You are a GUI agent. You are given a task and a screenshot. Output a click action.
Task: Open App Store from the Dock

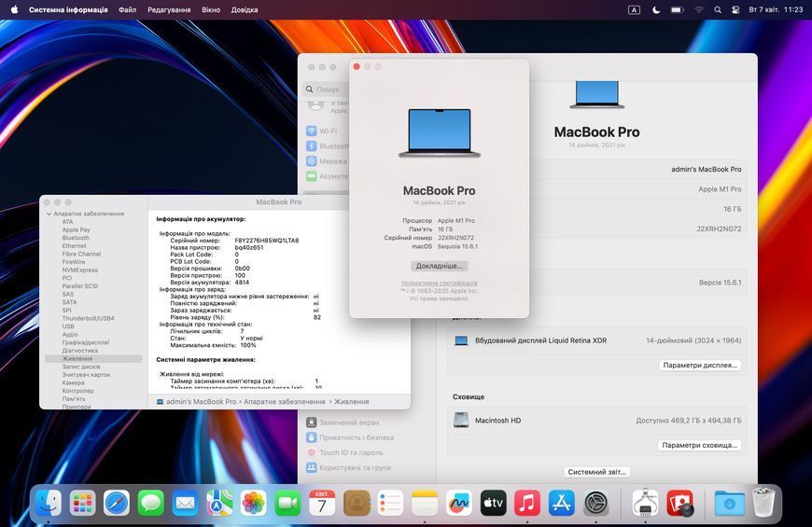561,503
